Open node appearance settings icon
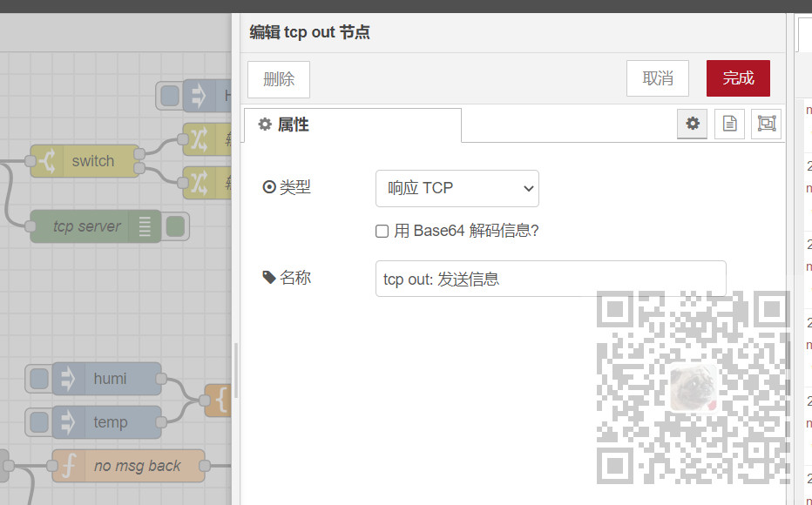This screenshot has width=812, height=505. pos(766,124)
